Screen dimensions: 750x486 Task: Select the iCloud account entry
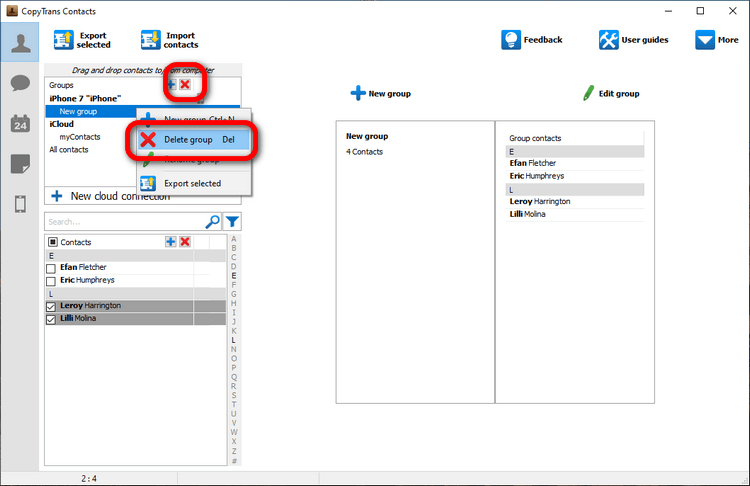point(62,124)
